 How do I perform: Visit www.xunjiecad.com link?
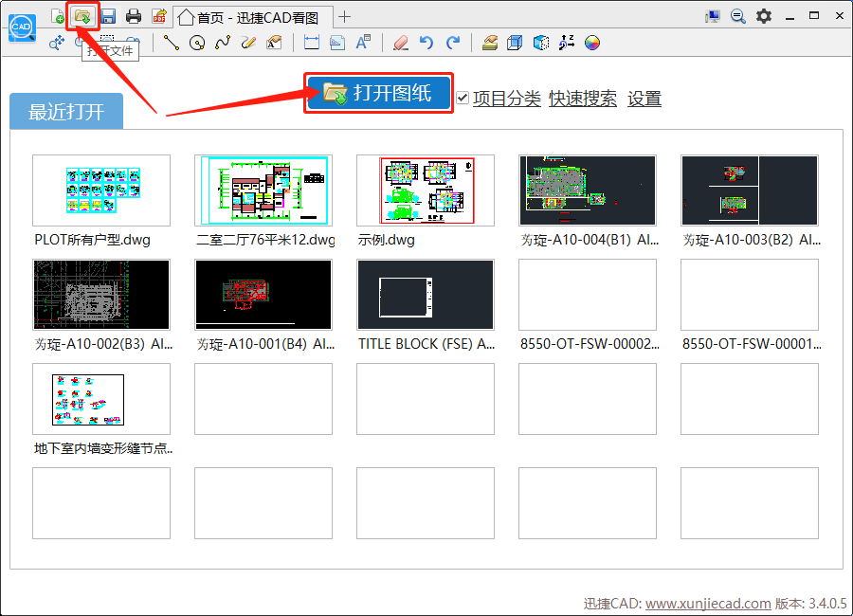click(x=708, y=604)
